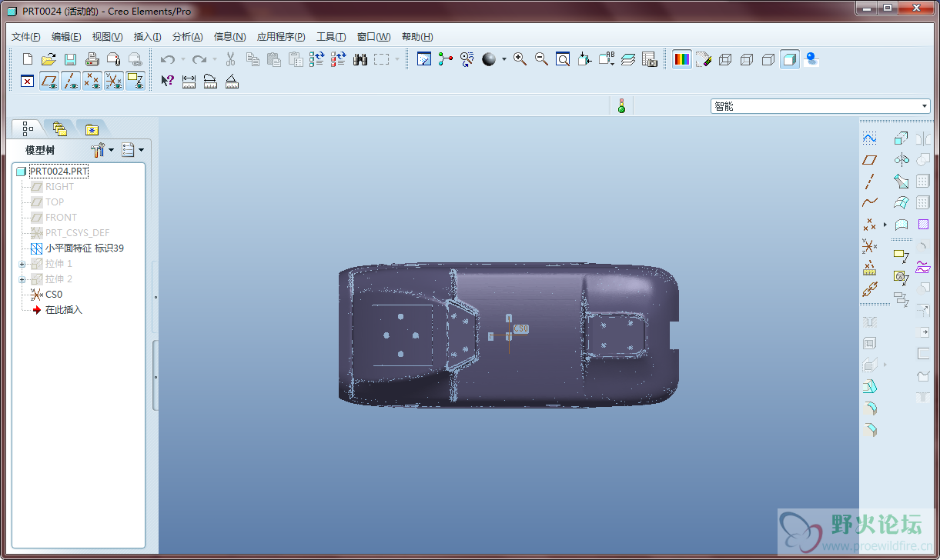Open the 工具(T) menu

click(x=331, y=37)
